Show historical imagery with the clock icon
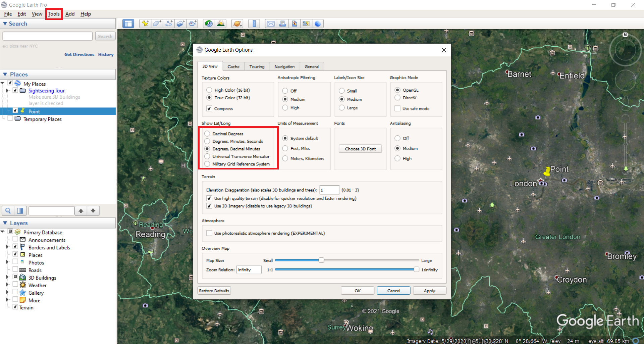Screen dimensions: 644x344 point(209,24)
